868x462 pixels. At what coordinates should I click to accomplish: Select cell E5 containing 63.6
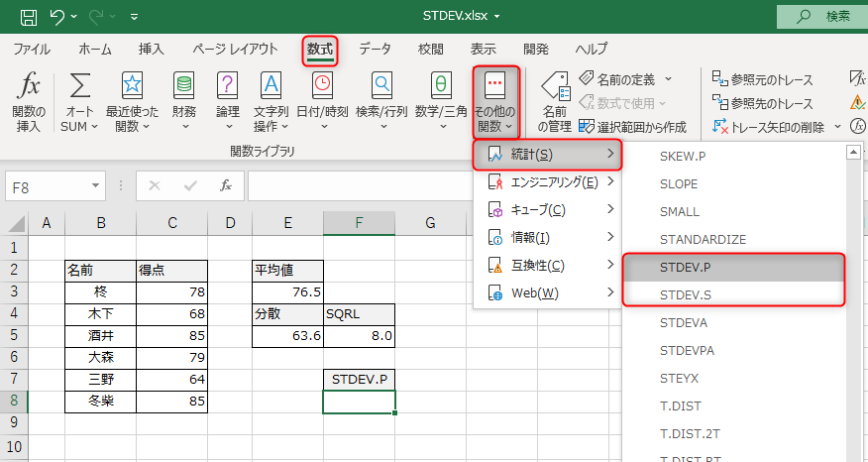click(288, 336)
